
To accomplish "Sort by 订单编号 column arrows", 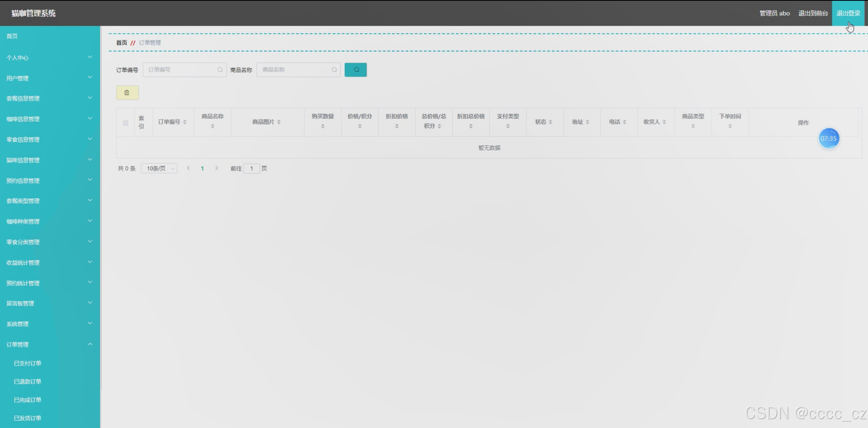I will pyautogui.click(x=185, y=122).
